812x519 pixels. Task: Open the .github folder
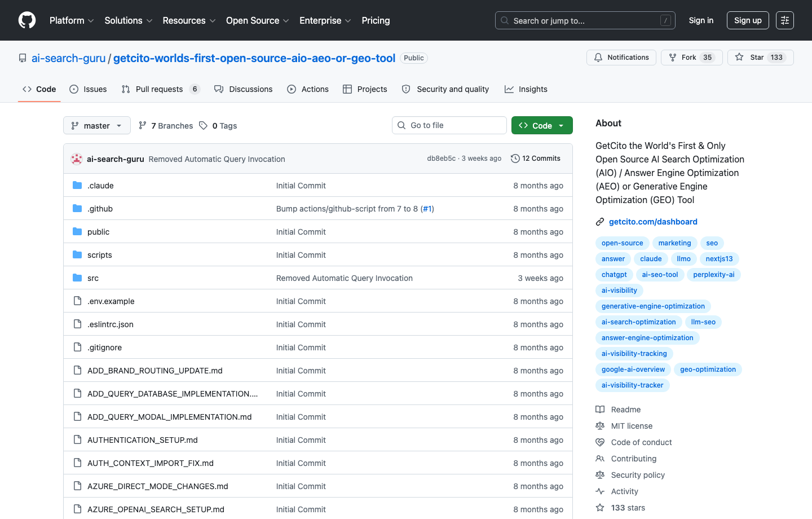pos(100,209)
